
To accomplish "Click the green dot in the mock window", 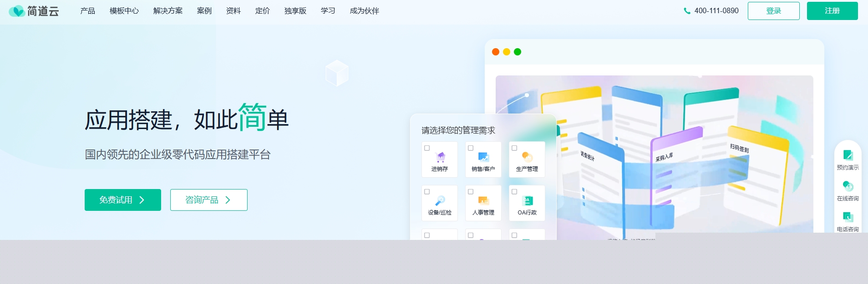I will [518, 52].
